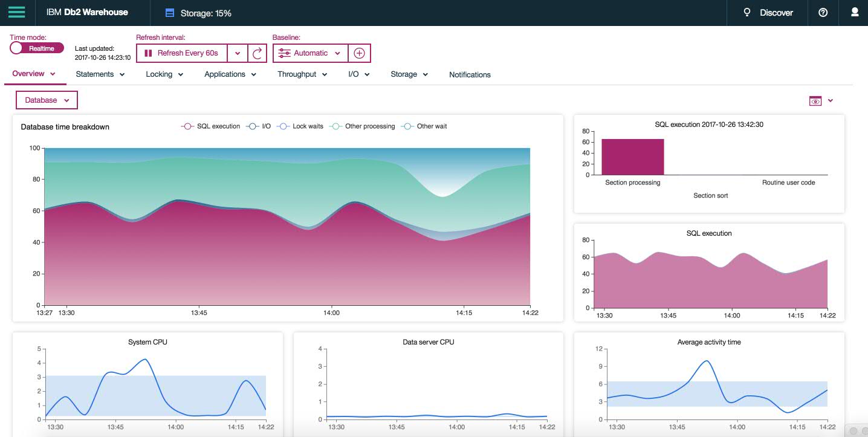868x437 pixels.
Task: Open the user profile icon
Action: click(x=855, y=12)
